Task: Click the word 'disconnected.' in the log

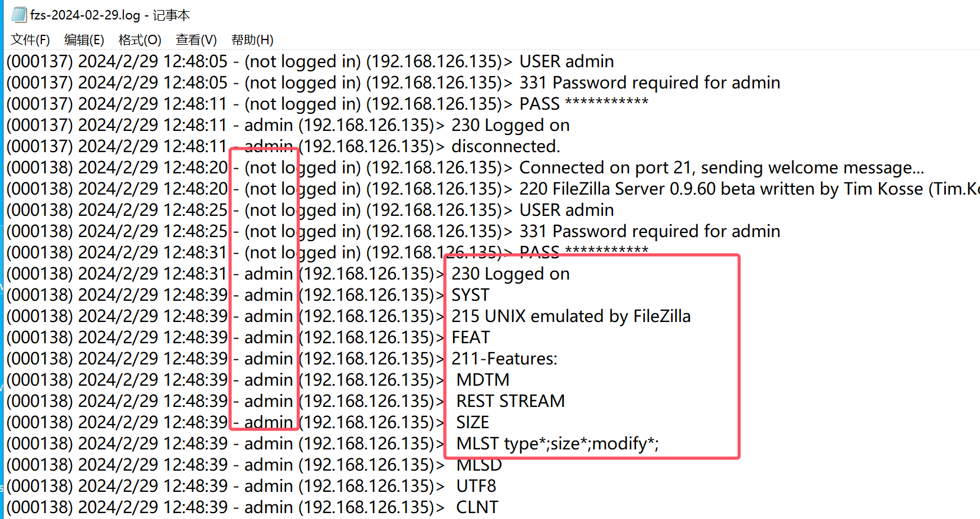Action: tap(506, 146)
